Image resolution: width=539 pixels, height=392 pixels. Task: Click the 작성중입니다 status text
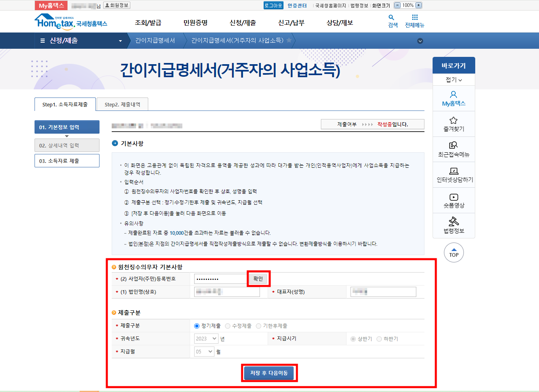click(392, 124)
